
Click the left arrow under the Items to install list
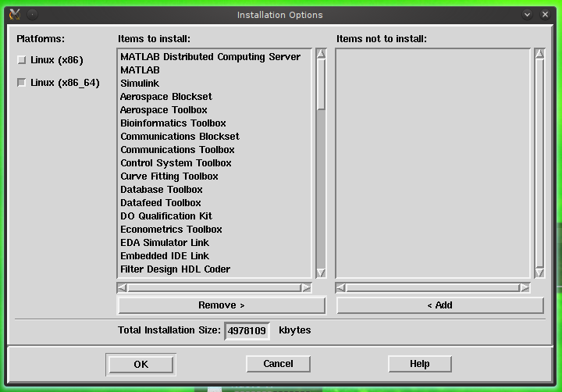coord(122,287)
